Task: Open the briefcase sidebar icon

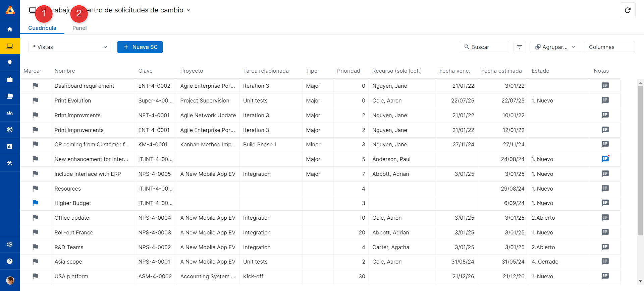Action: (10, 79)
